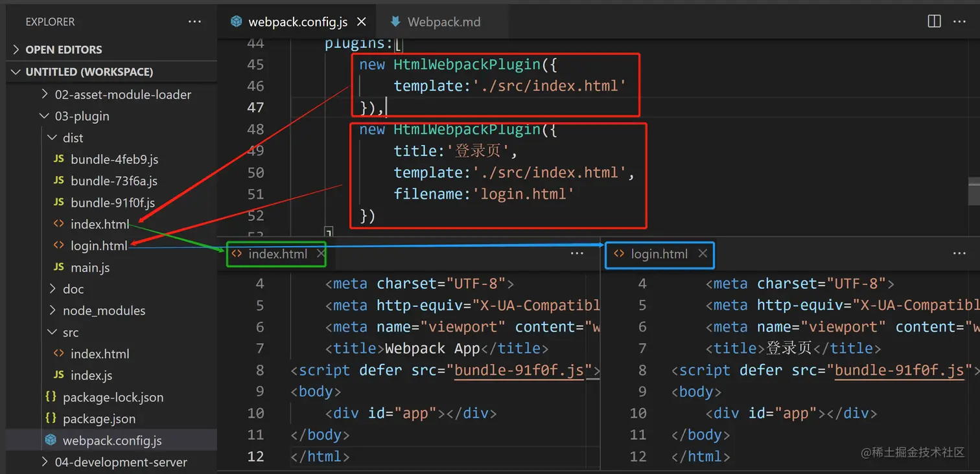Click the 'Webpack App' title text in index.html
980x474 pixels.
(432, 348)
